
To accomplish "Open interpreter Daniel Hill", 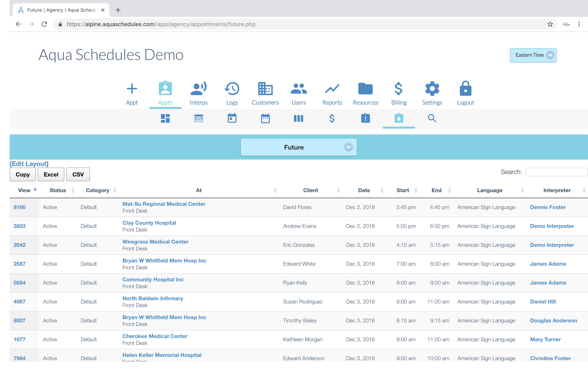I will [x=543, y=302].
